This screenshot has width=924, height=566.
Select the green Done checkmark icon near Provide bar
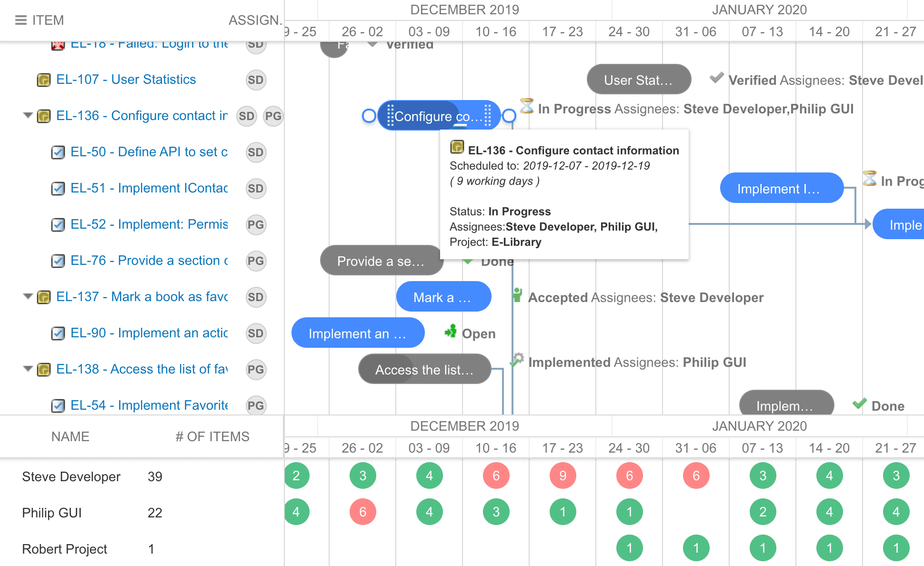469,261
